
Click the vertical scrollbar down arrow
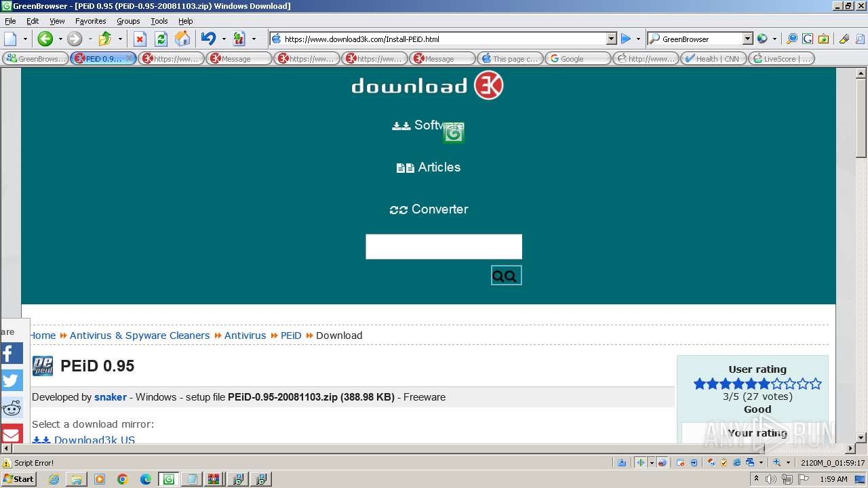pyautogui.click(x=861, y=438)
